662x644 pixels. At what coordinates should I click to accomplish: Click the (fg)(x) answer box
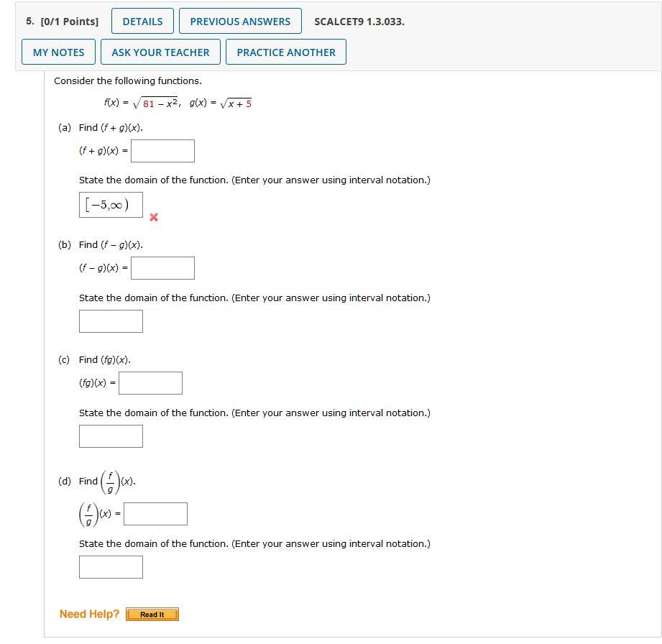(150, 382)
